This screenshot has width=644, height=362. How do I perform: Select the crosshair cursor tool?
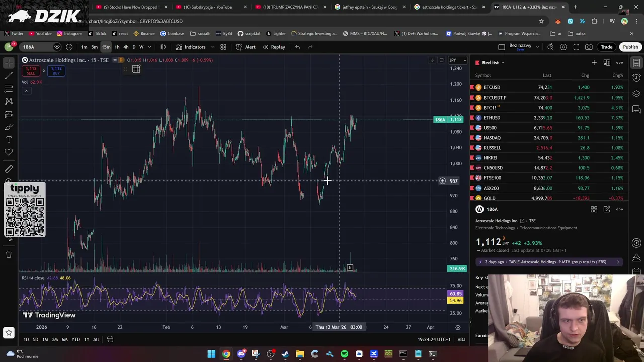9,63
